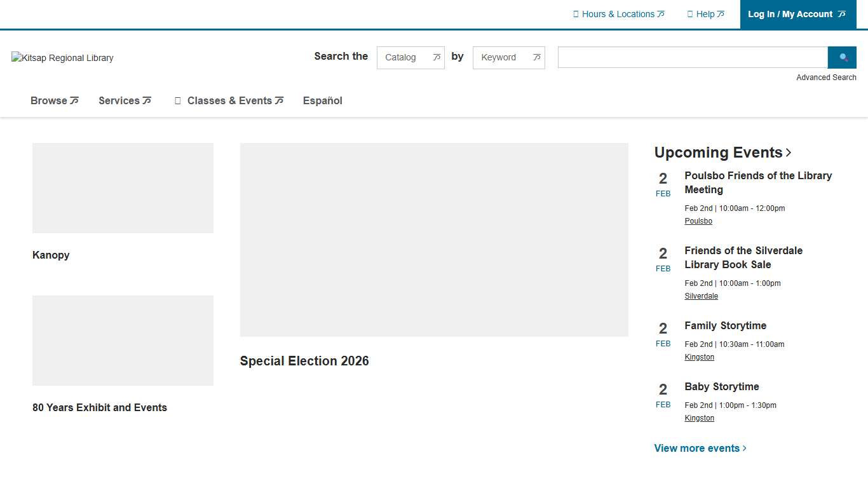
Task: Click the Silverdale location link
Action: tap(701, 296)
